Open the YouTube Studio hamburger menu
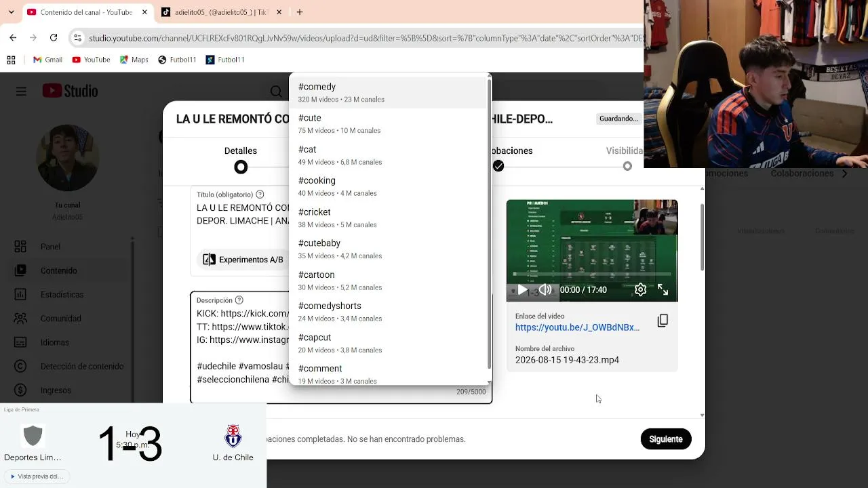868x488 pixels. point(21,91)
